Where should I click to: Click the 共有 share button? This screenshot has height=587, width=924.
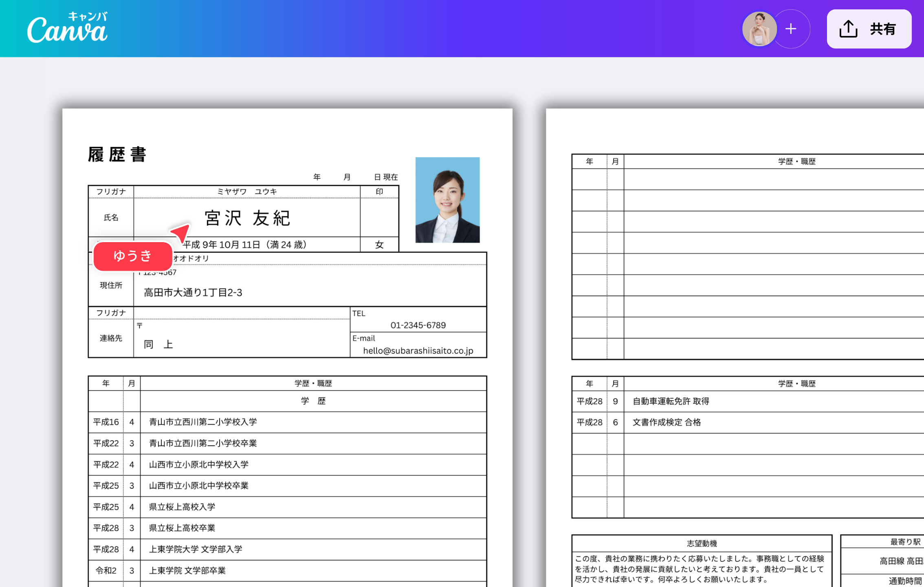[x=869, y=29]
